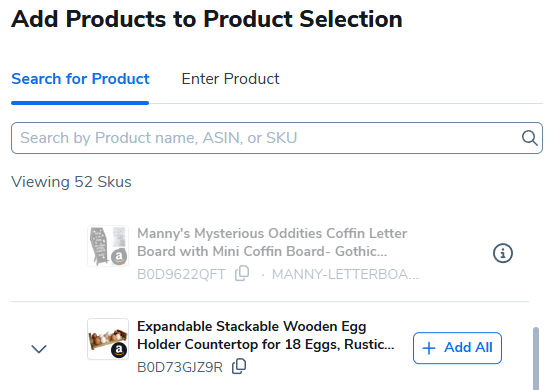
Task: Switch to the Search for Product tab
Action: coord(80,79)
